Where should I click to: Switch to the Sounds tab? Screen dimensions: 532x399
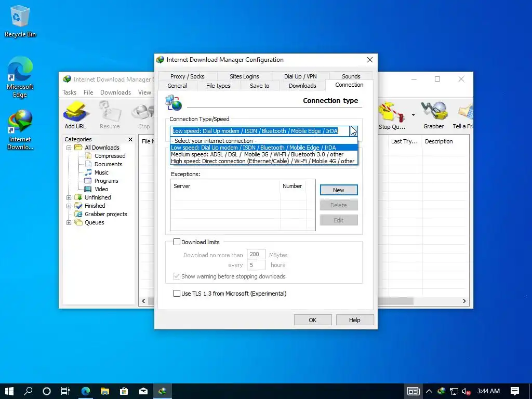[351, 76]
